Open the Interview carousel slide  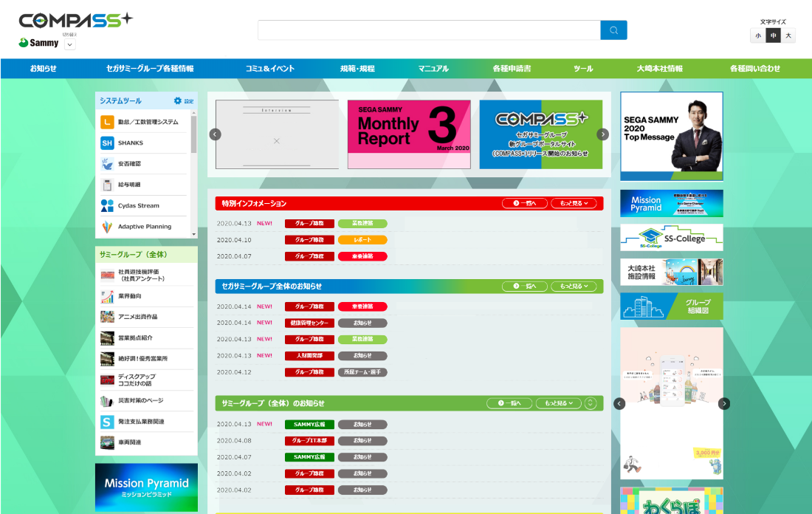pyautogui.click(x=277, y=134)
